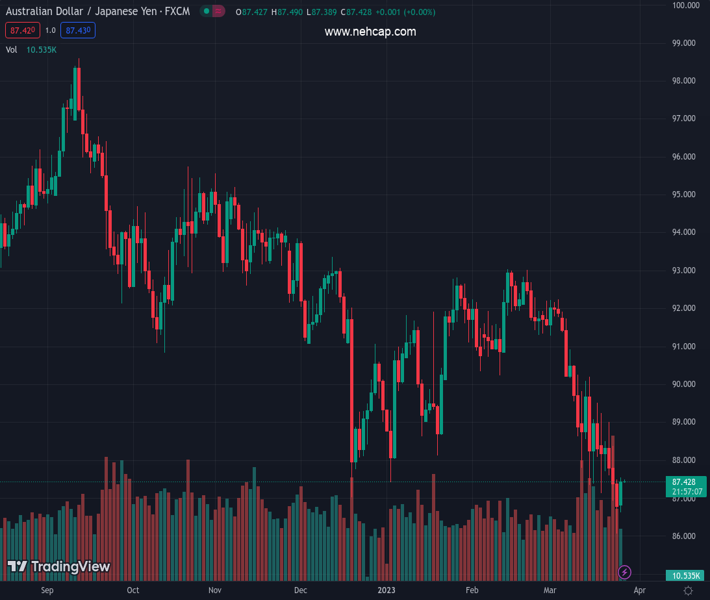The image size is (710, 600).
Task: Click the green 87.428 current price tag
Action: point(685,482)
